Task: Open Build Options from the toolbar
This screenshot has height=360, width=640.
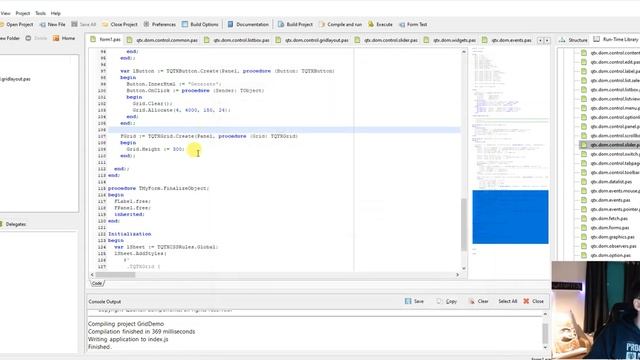Action: coord(200,24)
